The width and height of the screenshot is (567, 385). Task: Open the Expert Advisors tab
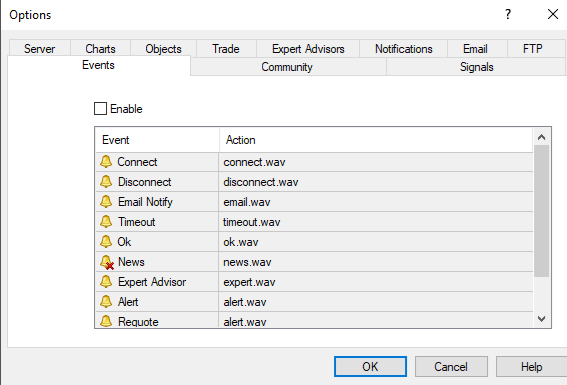pyautogui.click(x=308, y=49)
